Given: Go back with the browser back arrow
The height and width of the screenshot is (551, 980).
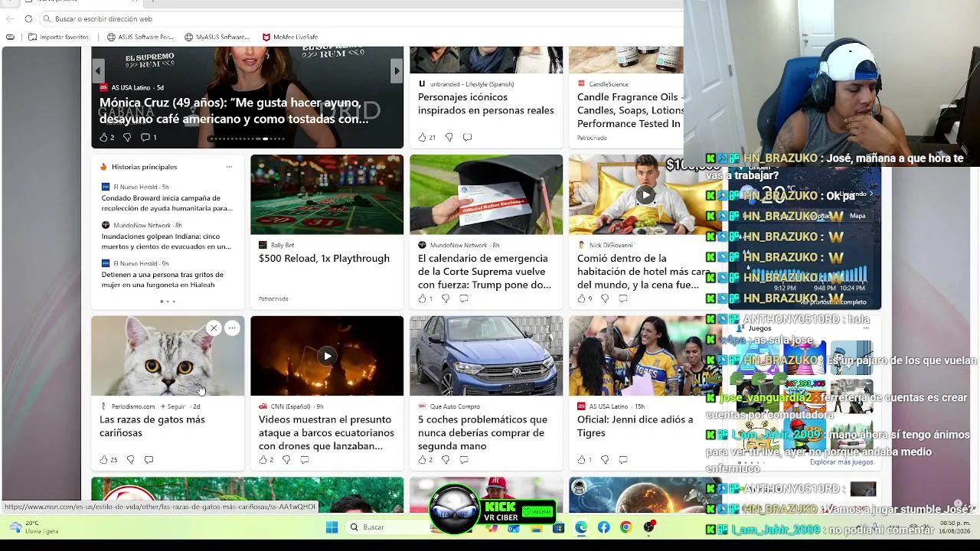Looking at the screenshot, I should pos(10,18).
